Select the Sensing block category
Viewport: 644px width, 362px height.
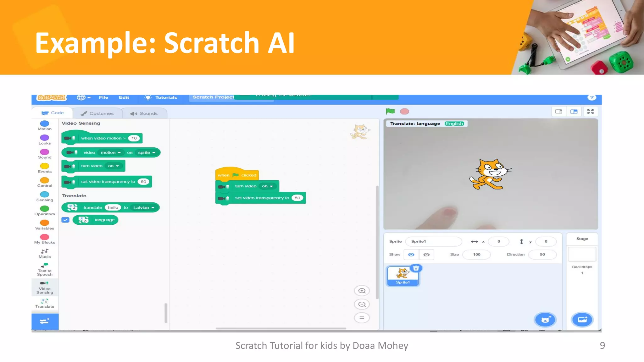[45, 196]
